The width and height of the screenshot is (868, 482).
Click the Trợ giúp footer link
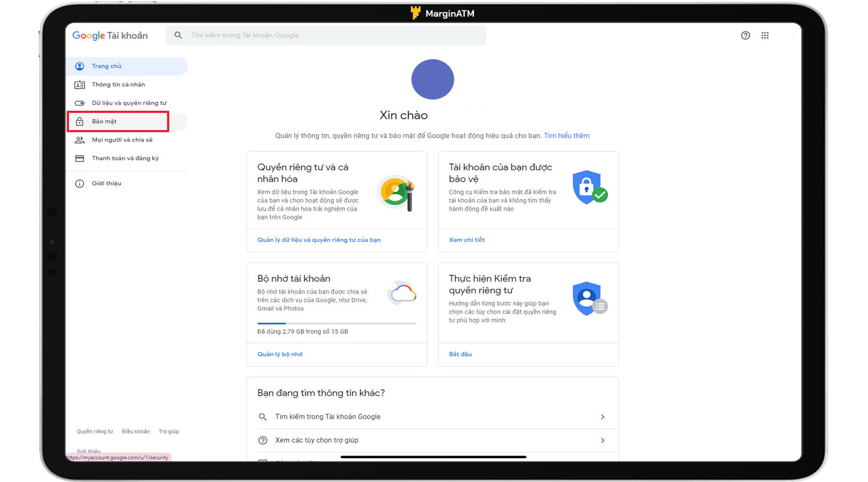169,432
